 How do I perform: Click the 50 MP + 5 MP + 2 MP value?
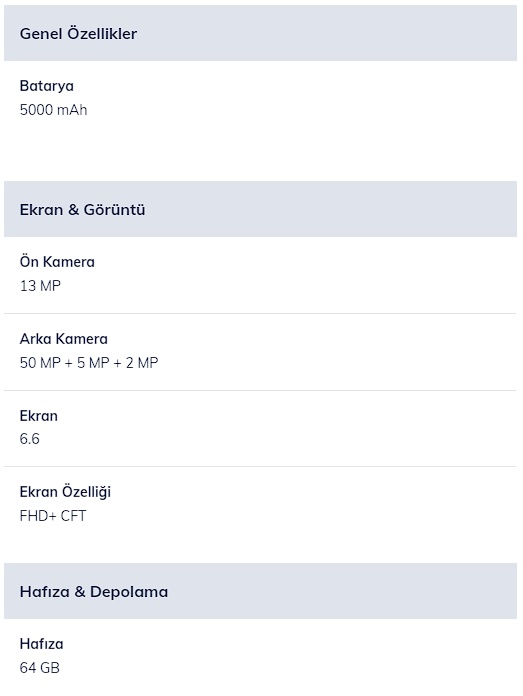89,363
